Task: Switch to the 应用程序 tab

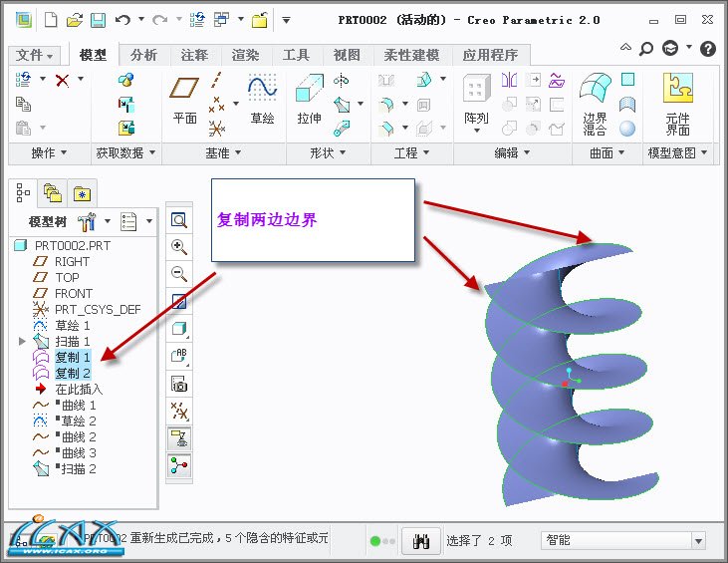Action: (490, 55)
